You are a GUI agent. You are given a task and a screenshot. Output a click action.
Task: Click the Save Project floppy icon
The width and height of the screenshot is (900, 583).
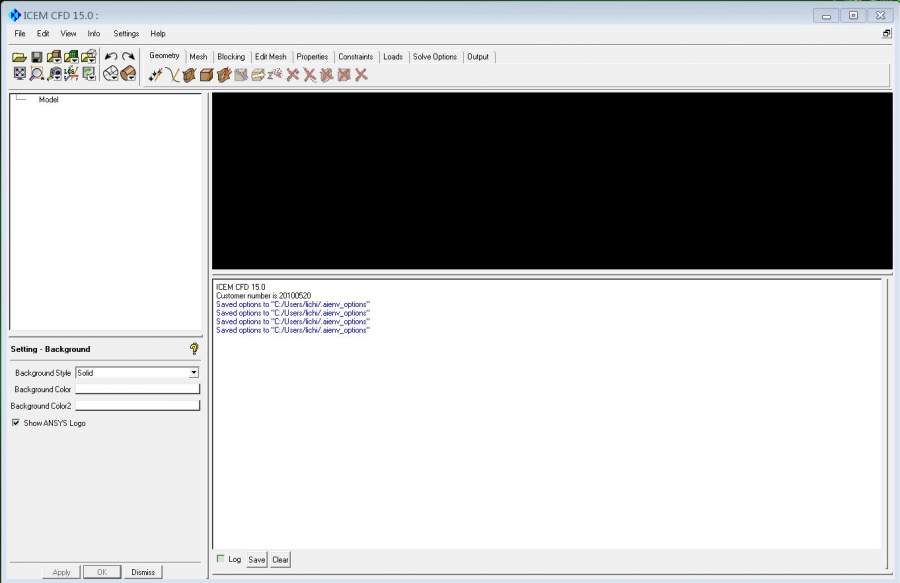coord(37,57)
